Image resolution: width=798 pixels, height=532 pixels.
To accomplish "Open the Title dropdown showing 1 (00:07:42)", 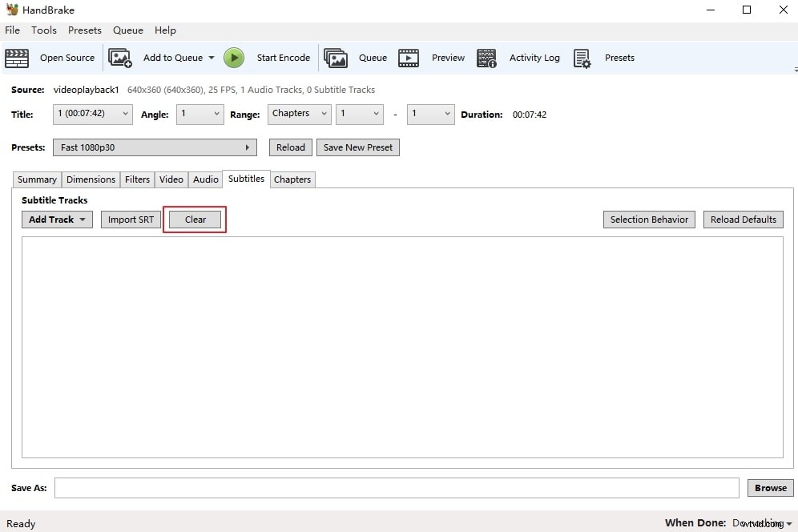I will pyautogui.click(x=91, y=114).
